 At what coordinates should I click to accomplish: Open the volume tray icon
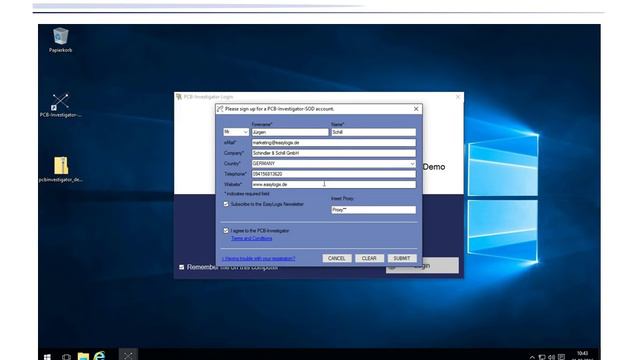[551, 357]
